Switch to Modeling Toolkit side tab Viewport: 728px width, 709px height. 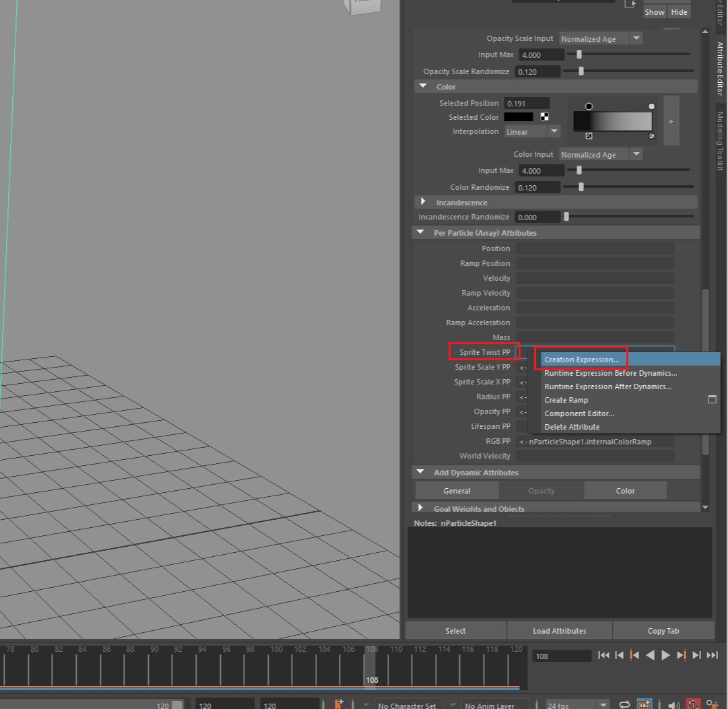[x=720, y=141]
